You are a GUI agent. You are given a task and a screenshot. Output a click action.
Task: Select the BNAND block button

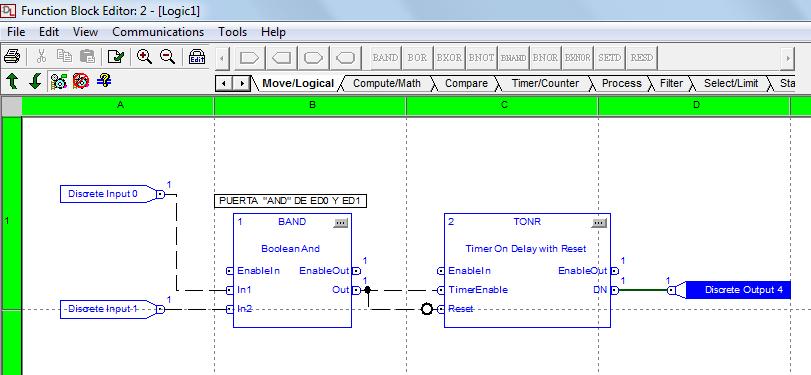513,58
